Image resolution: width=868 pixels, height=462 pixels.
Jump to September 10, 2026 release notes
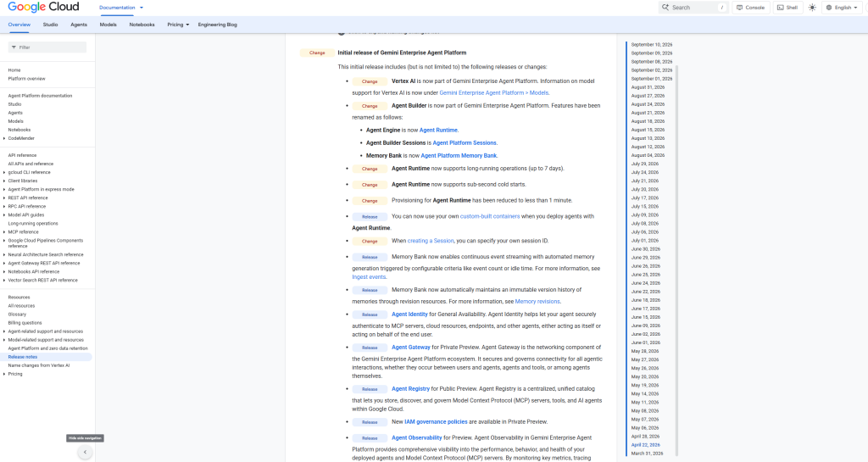(652, 44)
